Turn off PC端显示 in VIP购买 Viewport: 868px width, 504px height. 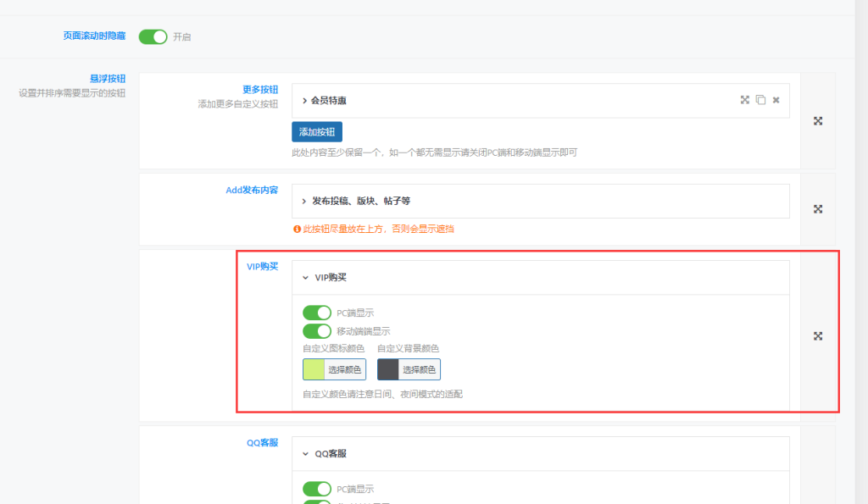[317, 313]
